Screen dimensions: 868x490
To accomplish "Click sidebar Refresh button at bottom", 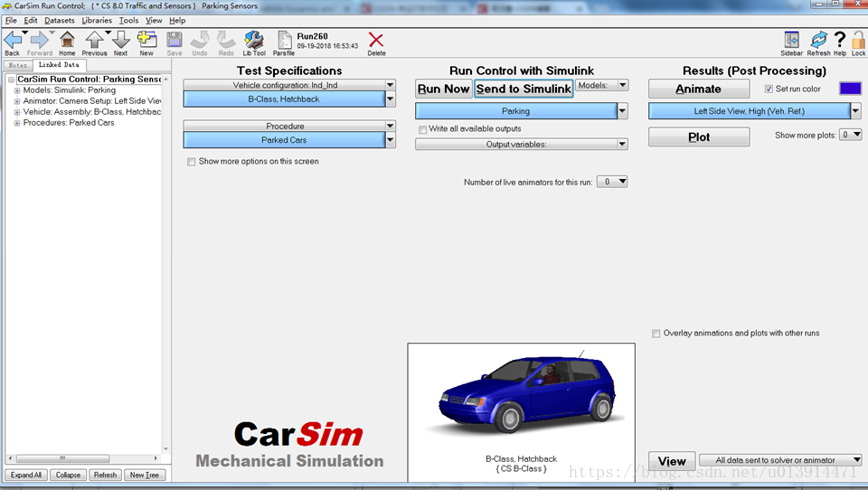I will click(105, 475).
